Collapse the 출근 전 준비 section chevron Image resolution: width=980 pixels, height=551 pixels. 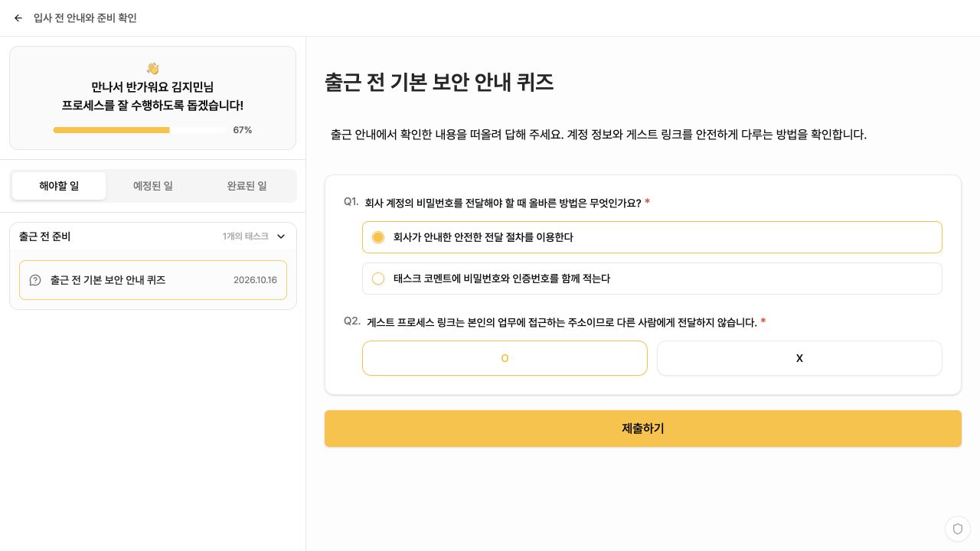281,236
